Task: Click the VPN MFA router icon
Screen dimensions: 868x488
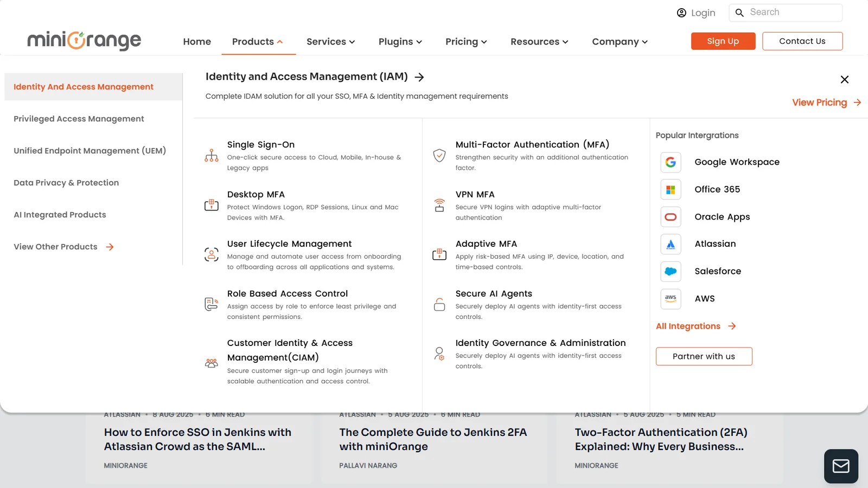Action: [x=439, y=205]
